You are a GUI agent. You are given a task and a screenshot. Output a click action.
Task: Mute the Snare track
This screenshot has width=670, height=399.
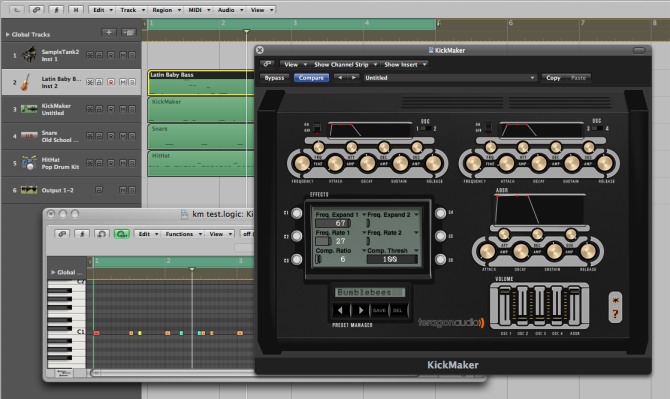123,136
